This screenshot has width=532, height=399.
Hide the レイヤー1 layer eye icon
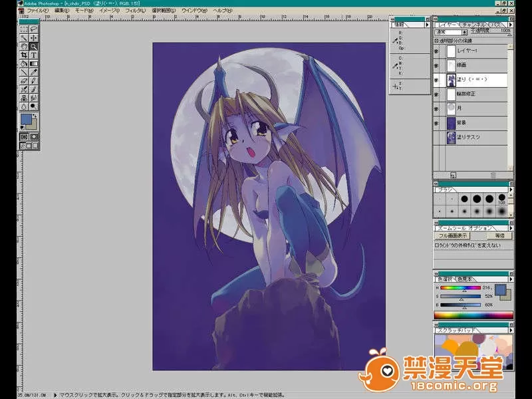[437, 51]
